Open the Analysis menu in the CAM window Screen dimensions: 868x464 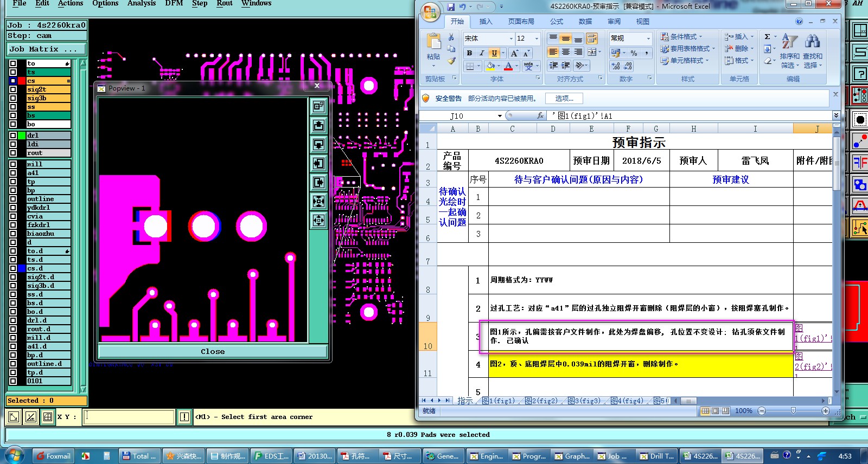click(142, 3)
